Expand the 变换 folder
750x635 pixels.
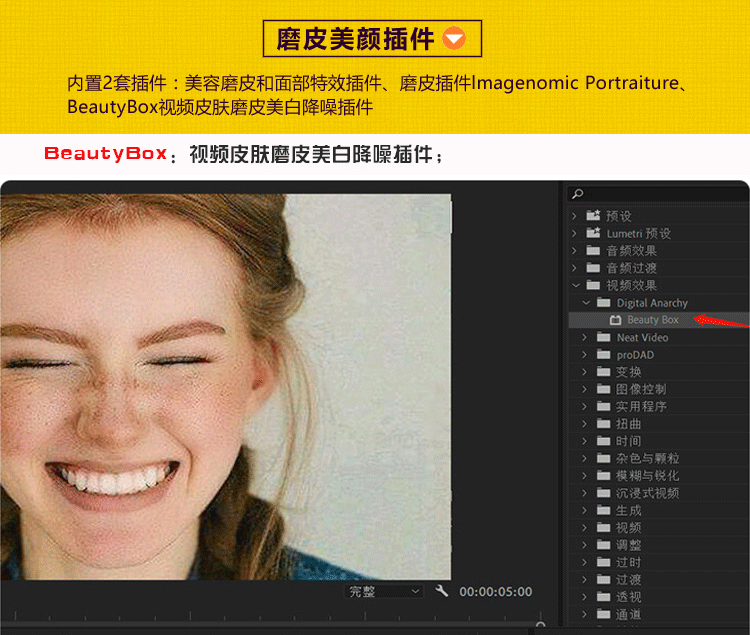pos(585,372)
